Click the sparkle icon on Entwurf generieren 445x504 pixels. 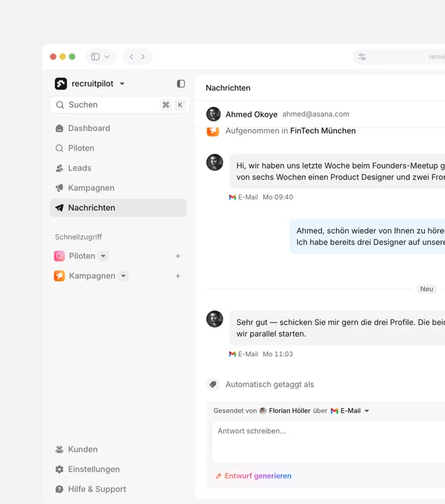(x=219, y=476)
